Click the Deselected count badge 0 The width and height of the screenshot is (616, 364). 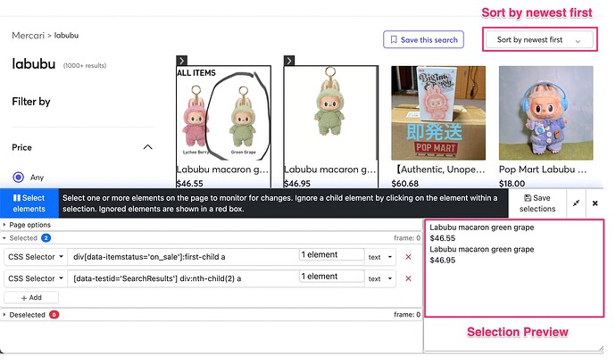pyautogui.click(x=54, y=315)
